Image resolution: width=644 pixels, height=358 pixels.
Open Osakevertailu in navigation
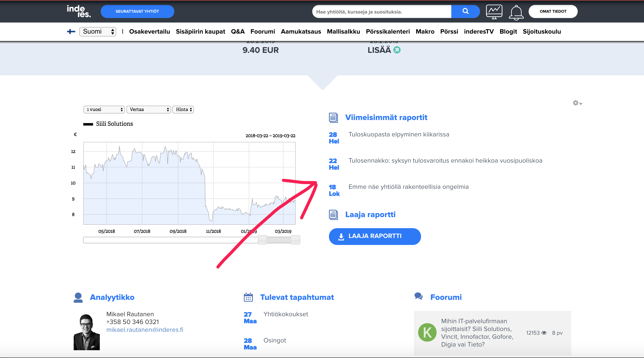pos(150,32)
